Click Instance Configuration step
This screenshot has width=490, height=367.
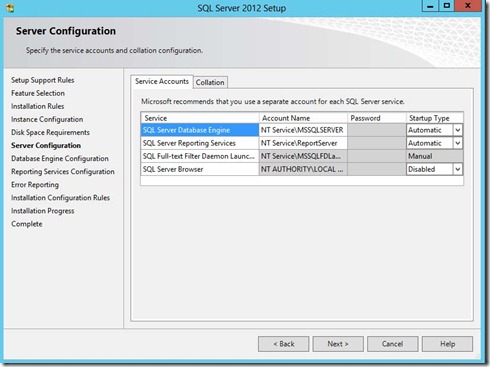pyautogui.click(x=47, y=119)
